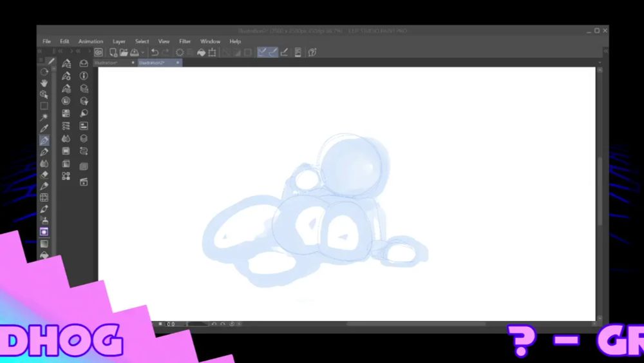Open the 3D cube material panel icon
Viewport: 644px width, 363px height.
(84, 88)
